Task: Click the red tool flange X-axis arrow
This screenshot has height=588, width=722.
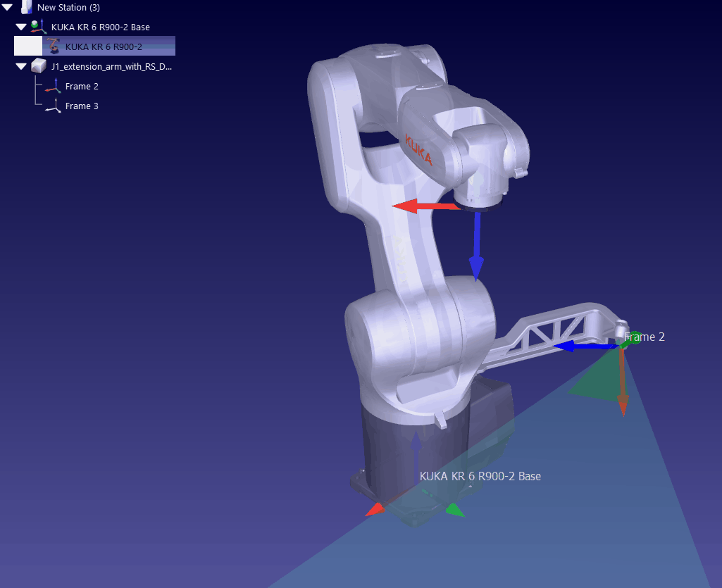Action: point(426,206)
